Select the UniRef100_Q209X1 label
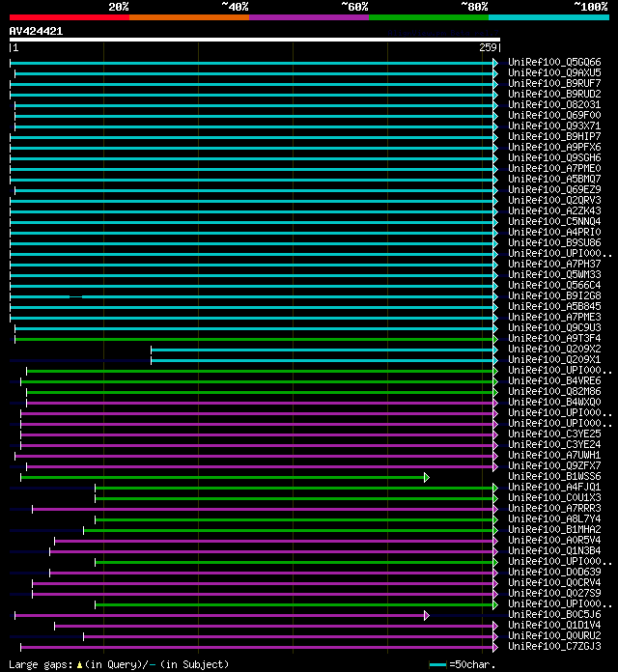The height and width of the screenshot is (672, 618). pos(554,359)
